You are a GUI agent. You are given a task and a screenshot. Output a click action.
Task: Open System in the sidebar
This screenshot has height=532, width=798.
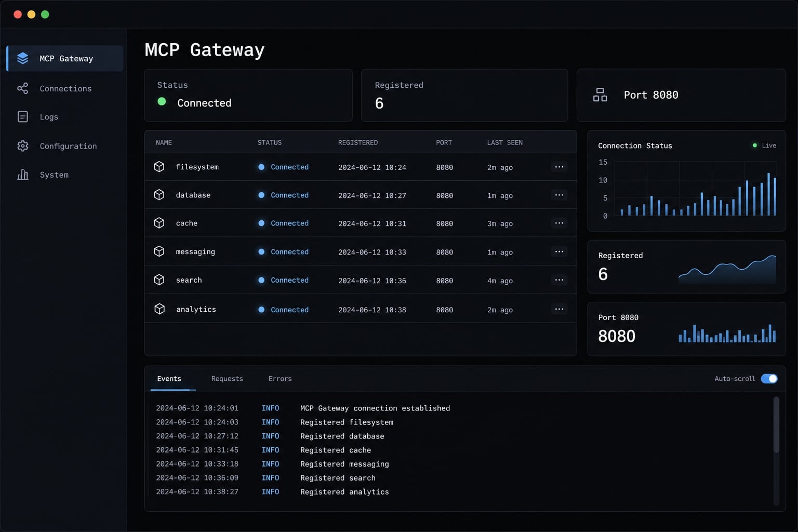pyautogui.click(x=65, y=175)
